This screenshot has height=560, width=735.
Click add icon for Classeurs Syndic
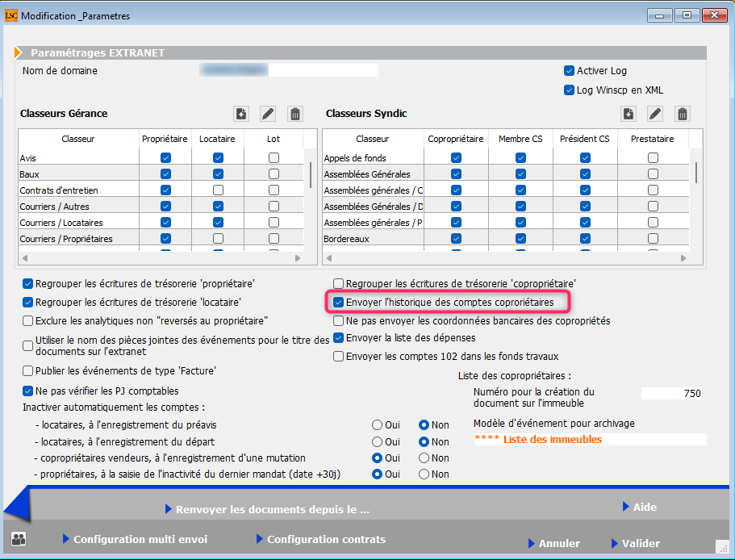(x=629, y=114)
